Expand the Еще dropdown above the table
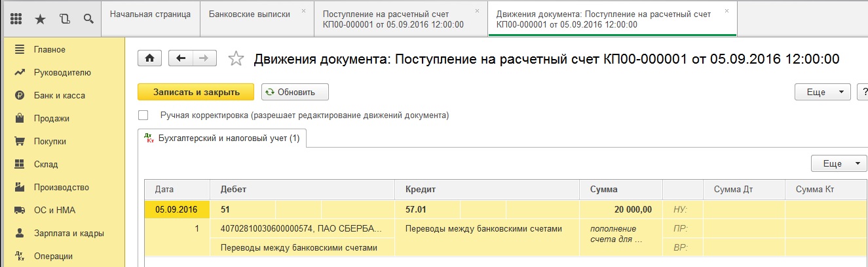 coord(839,163)
